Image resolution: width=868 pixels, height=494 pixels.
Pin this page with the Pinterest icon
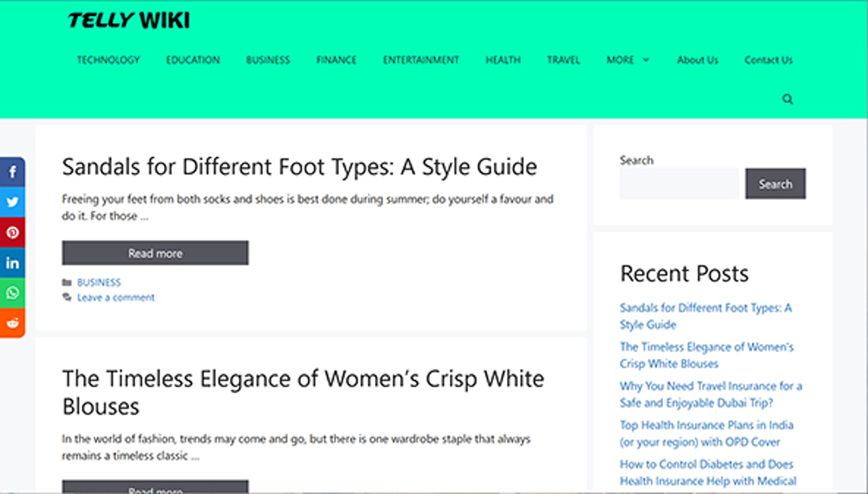(13, 232)
